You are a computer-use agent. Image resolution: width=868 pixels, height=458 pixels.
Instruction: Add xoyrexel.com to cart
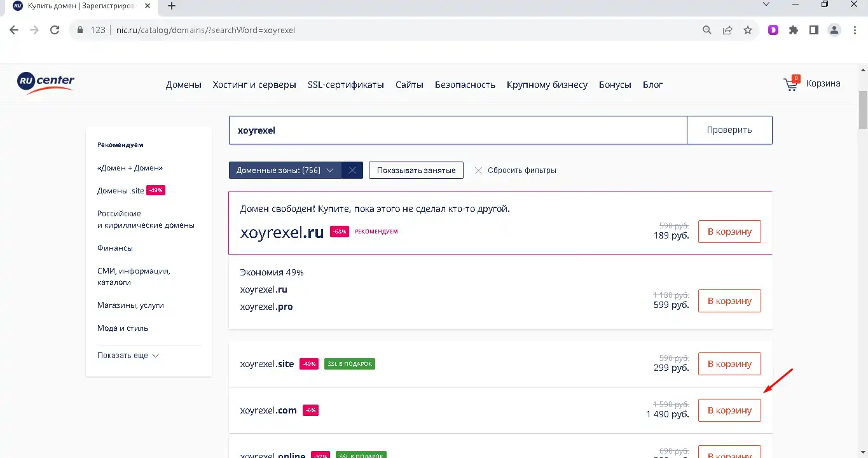[x=729, y=410]
